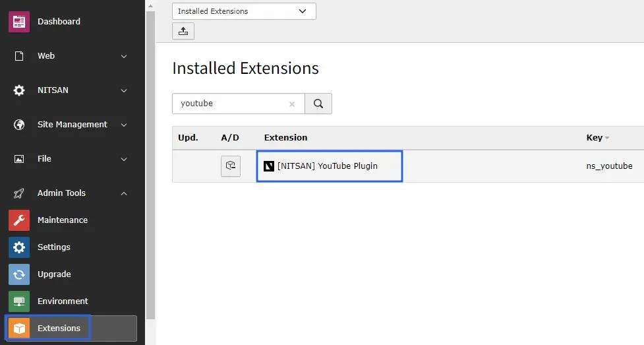
Task: Expand the File menu chevron
Action: tap(124, 159)
